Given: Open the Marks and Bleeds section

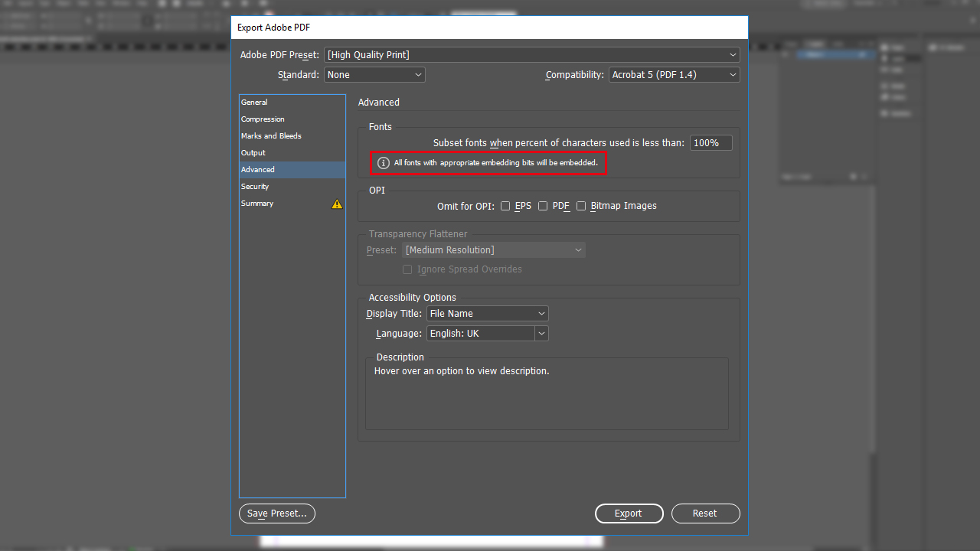Looking at the screenshot, I should (271, 135).
